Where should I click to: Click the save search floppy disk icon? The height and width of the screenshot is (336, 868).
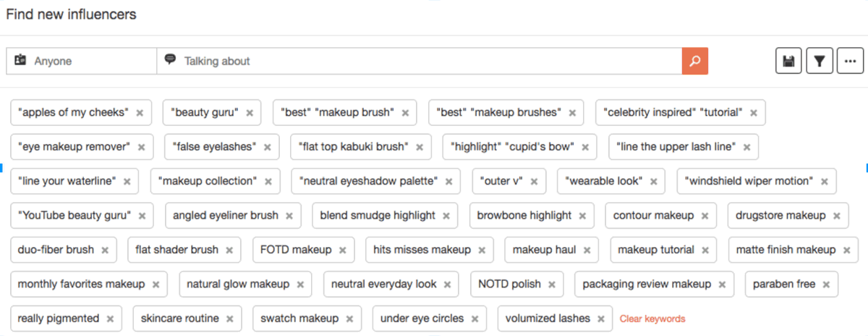click(x=788, y=61)
